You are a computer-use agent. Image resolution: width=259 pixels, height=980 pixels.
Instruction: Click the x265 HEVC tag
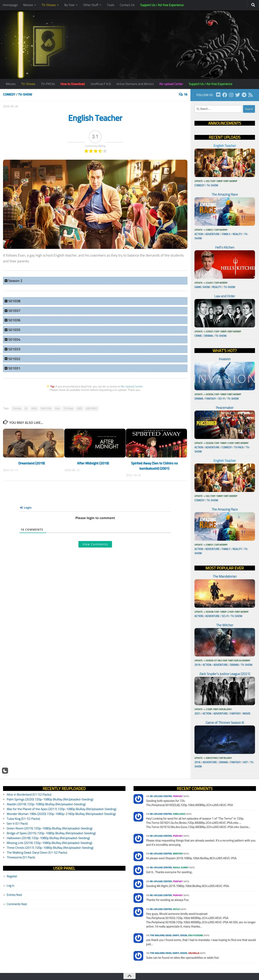pos(91,408)
